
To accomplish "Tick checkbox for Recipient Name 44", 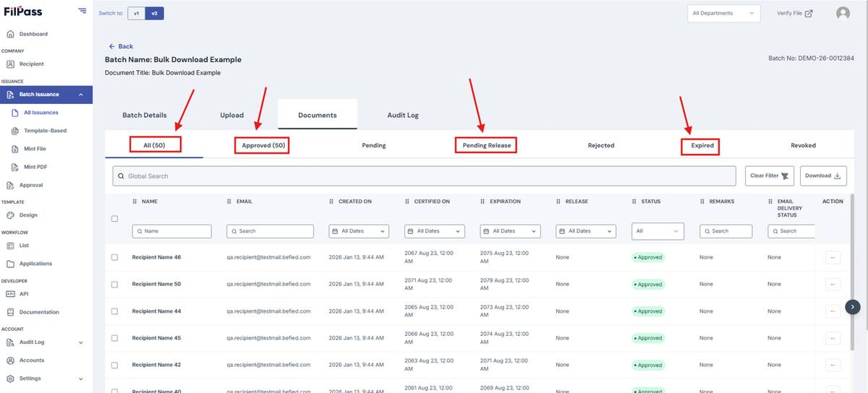I will point(114,311).
